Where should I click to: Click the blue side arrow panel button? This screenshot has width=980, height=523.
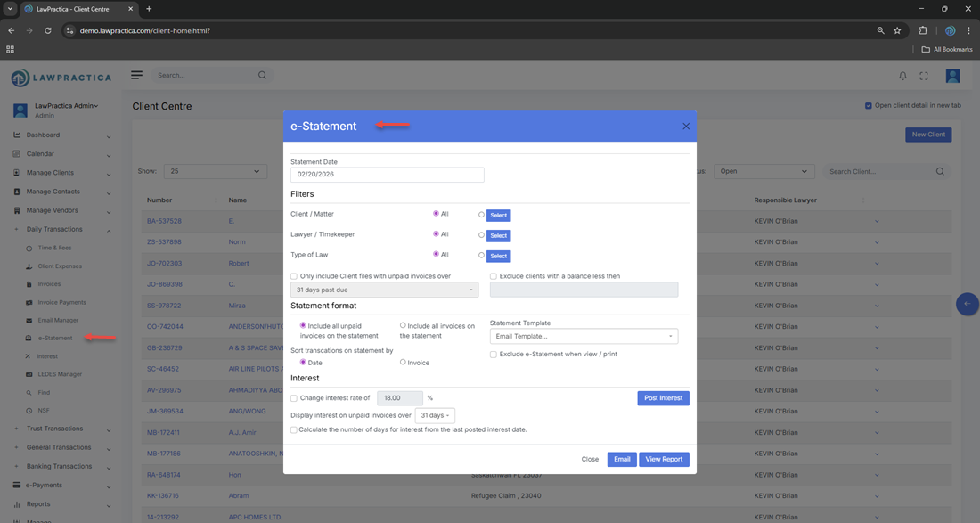pos(967,304)
